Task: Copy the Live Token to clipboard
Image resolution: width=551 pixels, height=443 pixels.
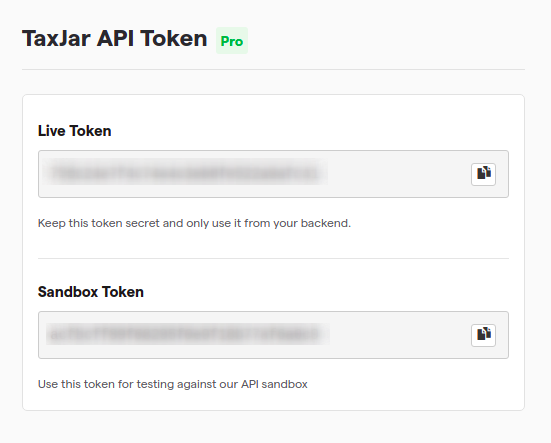Action: [x=483, y=174]
